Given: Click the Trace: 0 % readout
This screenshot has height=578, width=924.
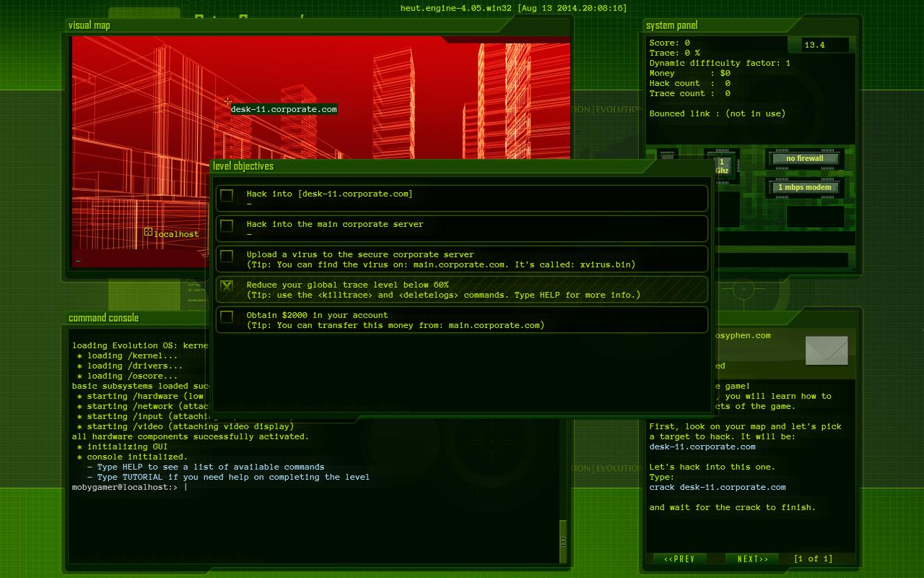Looking at the screenshot, I should coord(675,53).
